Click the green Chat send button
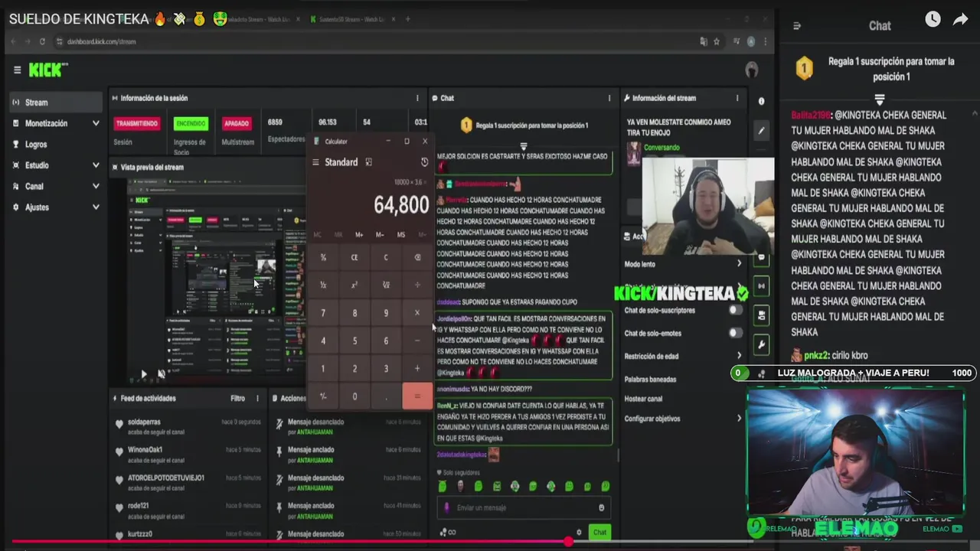Screen dimensions: 980x551 [599, 532]
